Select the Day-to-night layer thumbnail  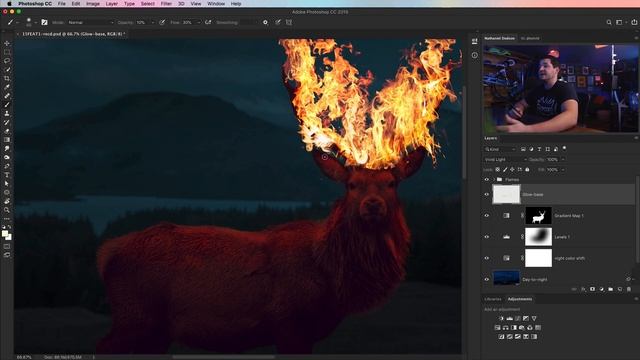[x=507, y=278]
